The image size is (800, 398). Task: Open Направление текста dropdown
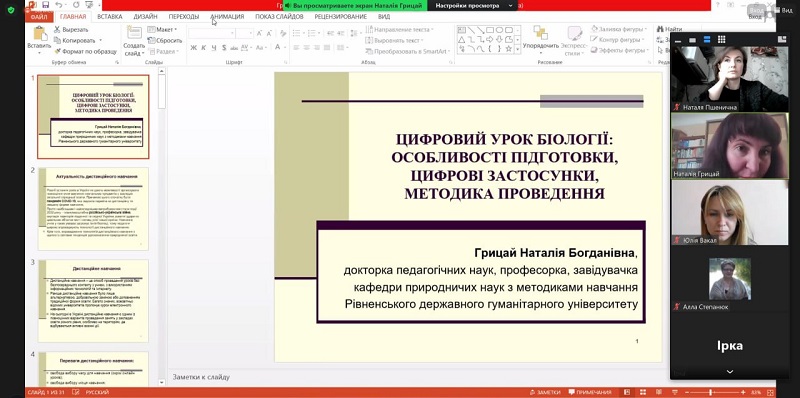click(399, 30)
